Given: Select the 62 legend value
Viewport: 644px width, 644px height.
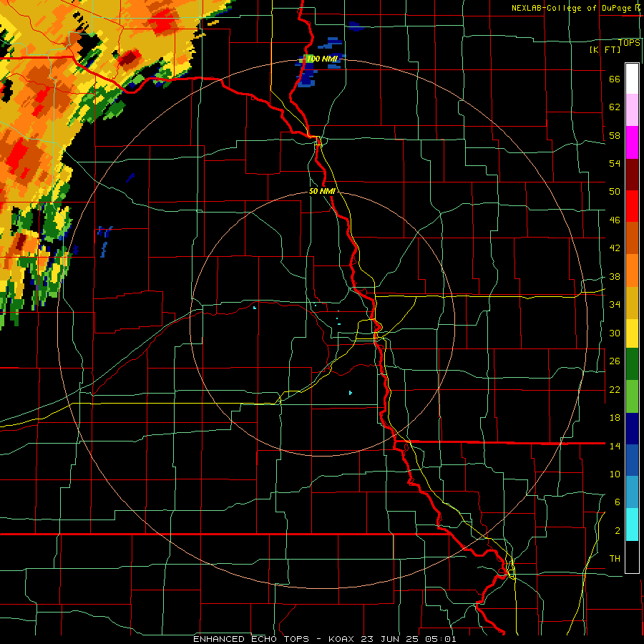Looking at the screenshot, I should point(615,107).
